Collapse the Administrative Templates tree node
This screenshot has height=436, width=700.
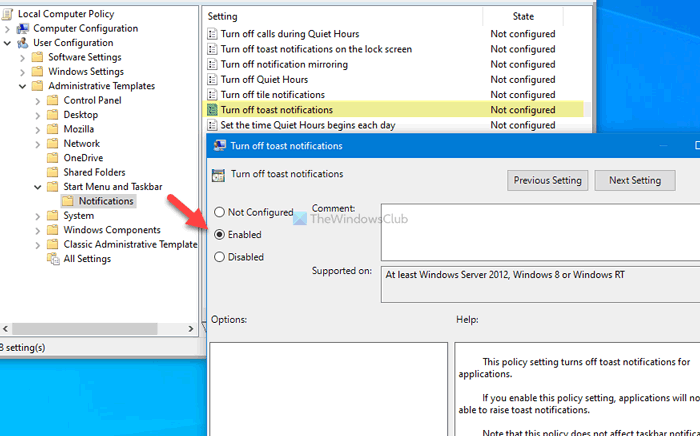(22, 86)
